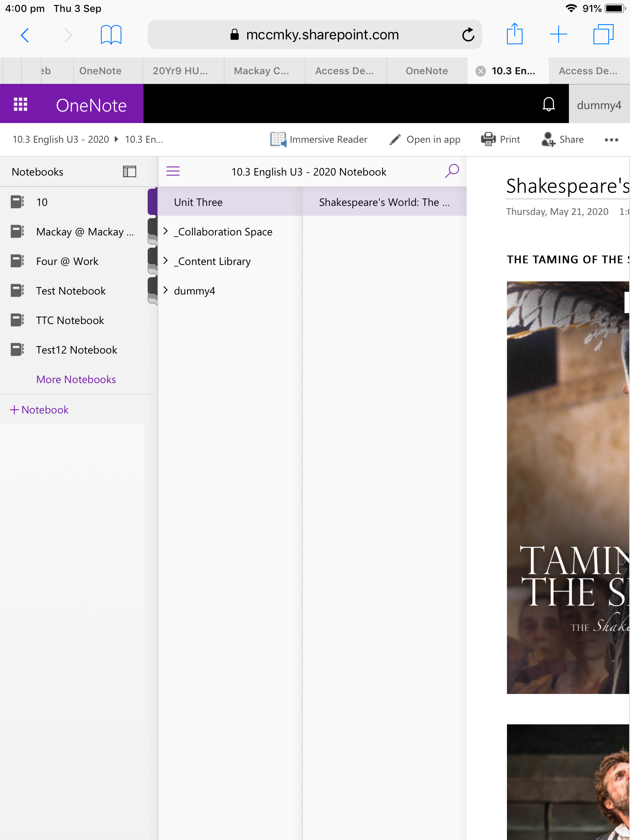The height and width of the screenshot is (840, 630).
Task: Open Safari bookmarks book icon
Action: tap(111, 35)
